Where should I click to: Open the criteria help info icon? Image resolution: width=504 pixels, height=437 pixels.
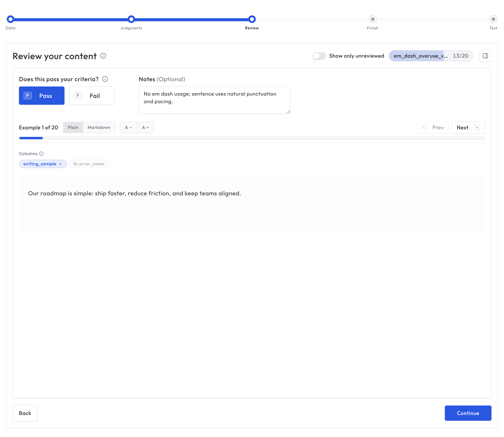105,79
